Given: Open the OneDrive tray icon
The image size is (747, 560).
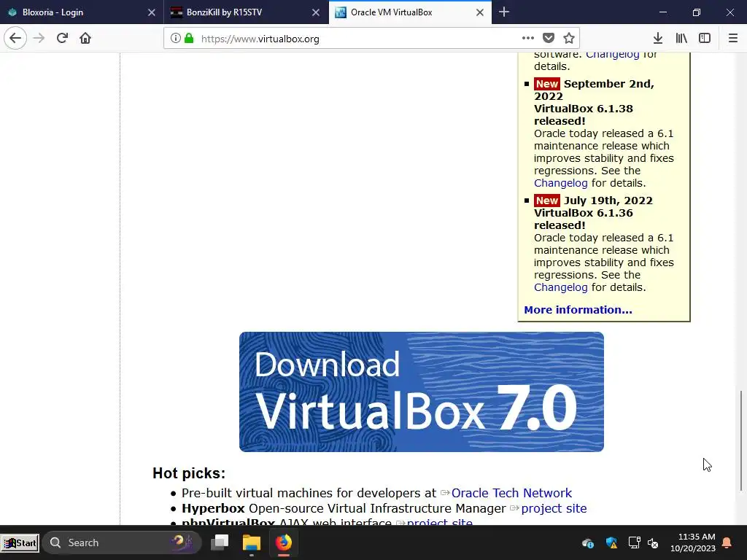Looking at the screenshot, I should 588,542.
